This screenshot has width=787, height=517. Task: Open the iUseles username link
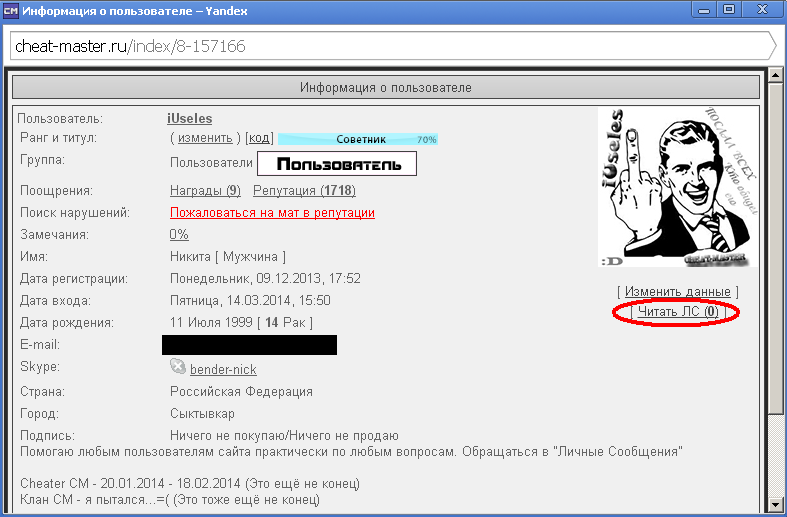[189, 118]
